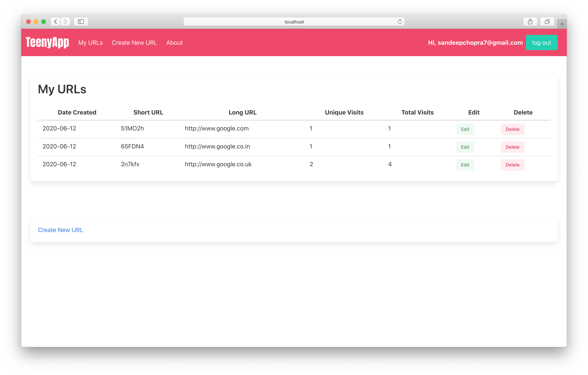Toggle the Safari sidebar icon

81,22
